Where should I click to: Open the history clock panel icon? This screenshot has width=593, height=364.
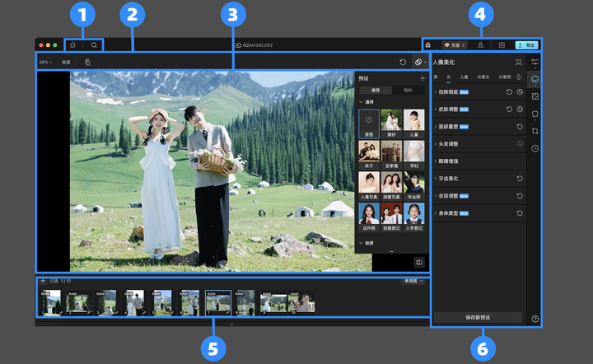tap(535, 148)
